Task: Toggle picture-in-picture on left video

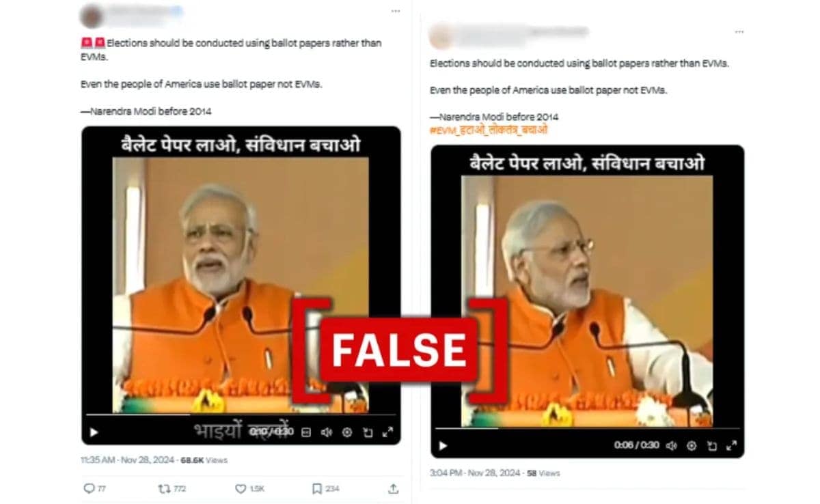Action: 367,432
